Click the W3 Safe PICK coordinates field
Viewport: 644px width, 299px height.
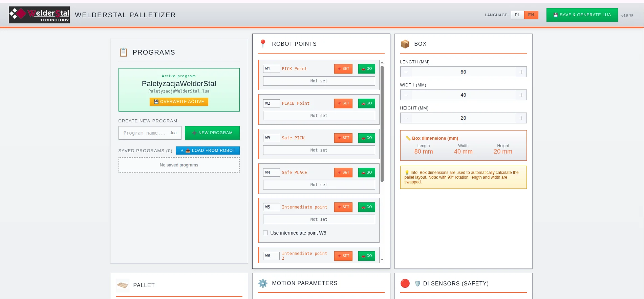coord(319,150)
